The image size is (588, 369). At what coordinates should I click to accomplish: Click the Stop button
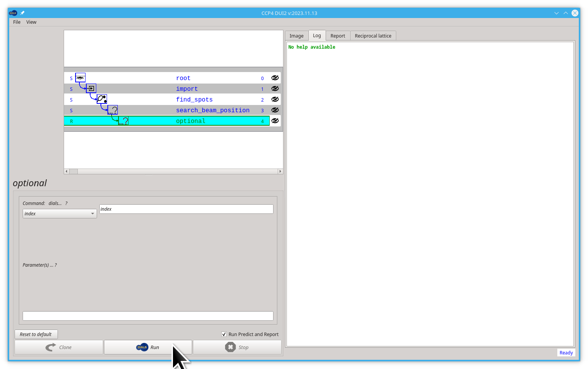237,347
